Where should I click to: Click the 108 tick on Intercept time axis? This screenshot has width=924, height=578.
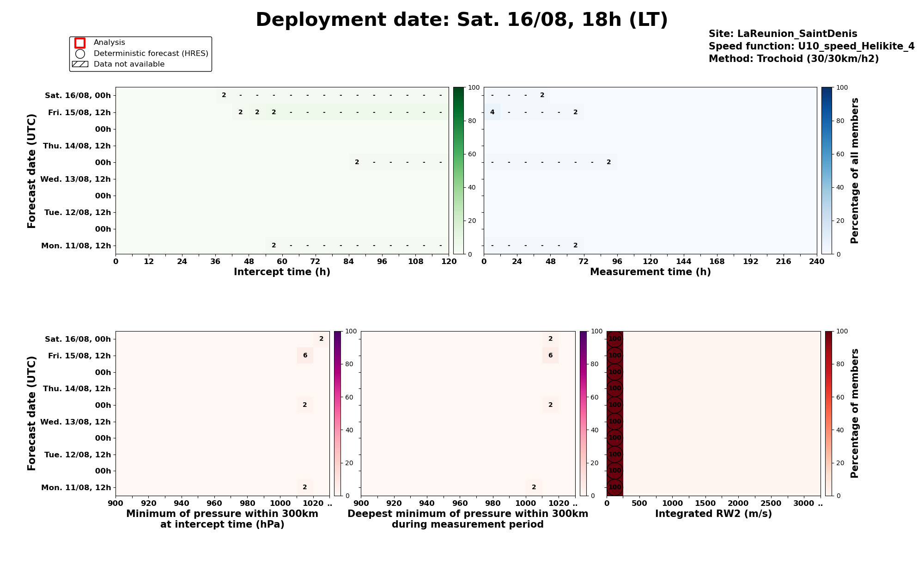[415, 262]
